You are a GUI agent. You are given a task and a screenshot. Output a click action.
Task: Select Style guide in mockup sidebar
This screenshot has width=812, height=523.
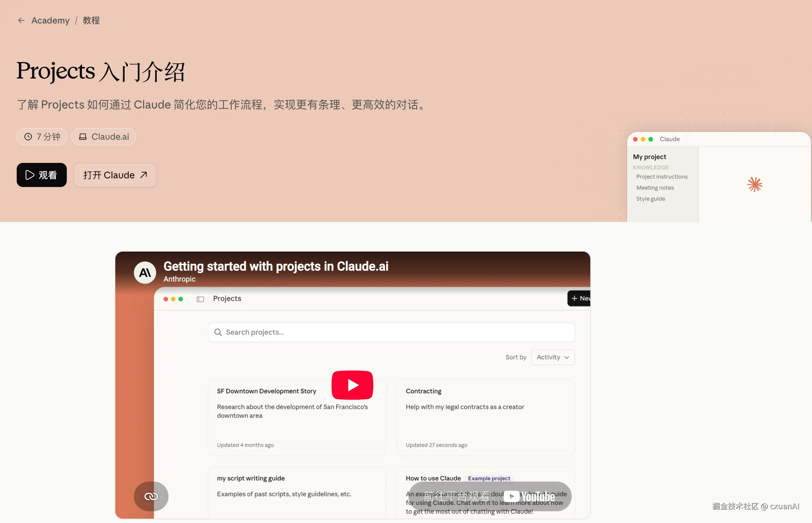click(x=650, y=199)
